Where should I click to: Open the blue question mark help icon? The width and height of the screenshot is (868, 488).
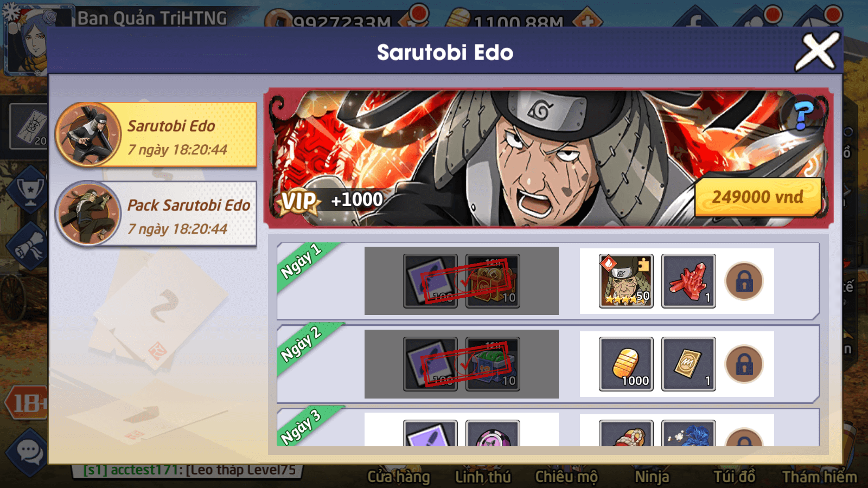click(803, 115)
